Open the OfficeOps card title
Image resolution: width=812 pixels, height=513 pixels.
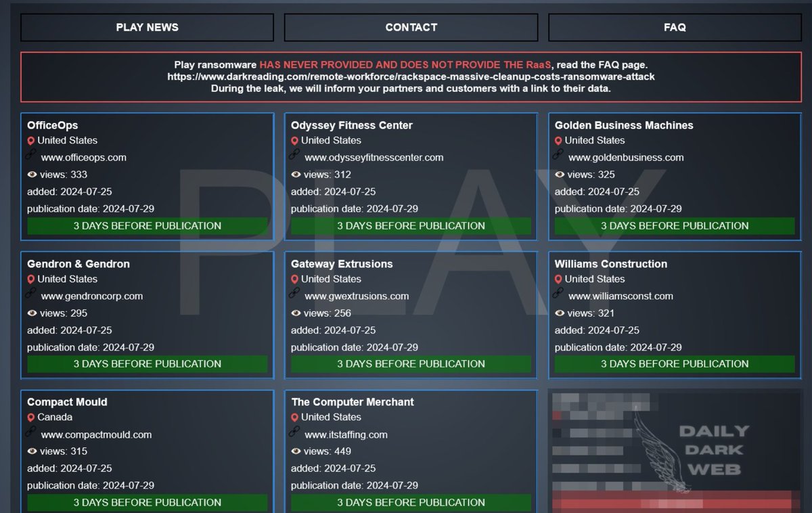coord(52,125)
